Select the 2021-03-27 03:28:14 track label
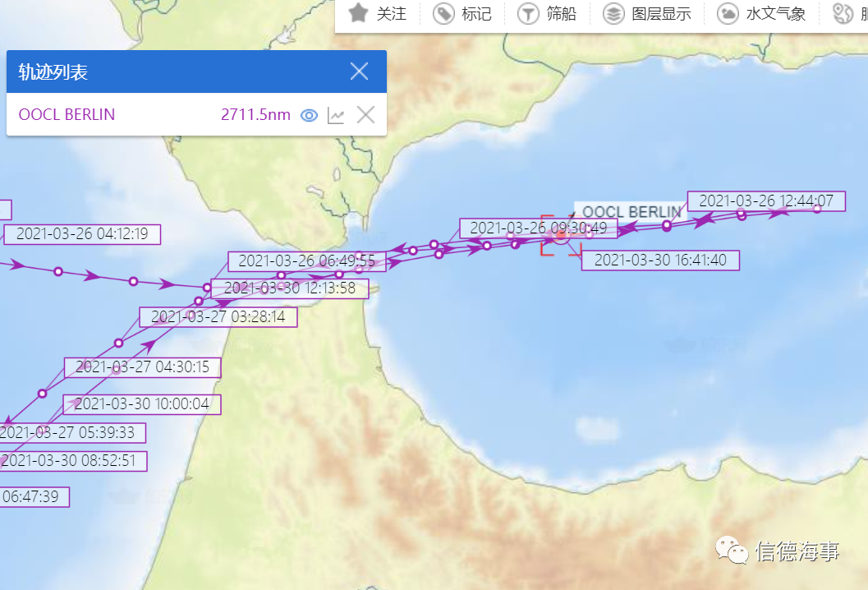 [218, 317]
